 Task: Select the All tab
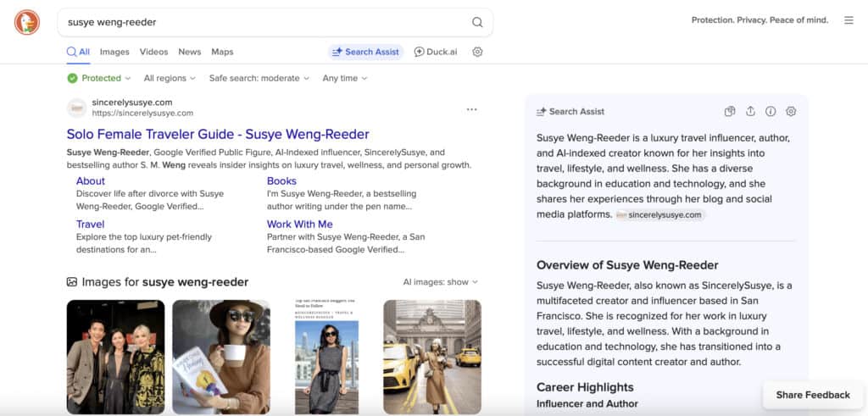click(78, 52)
